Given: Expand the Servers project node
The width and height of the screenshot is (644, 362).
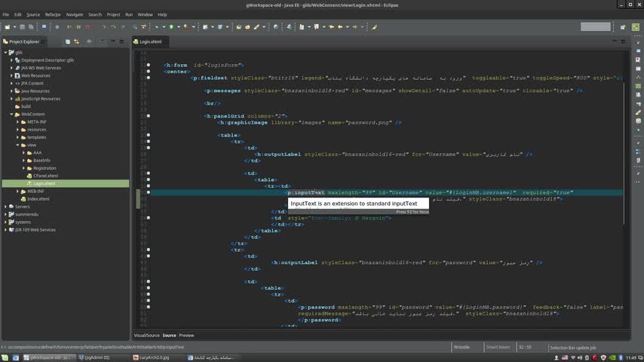Looking at the screenshot, I should [x=5, y=207].
